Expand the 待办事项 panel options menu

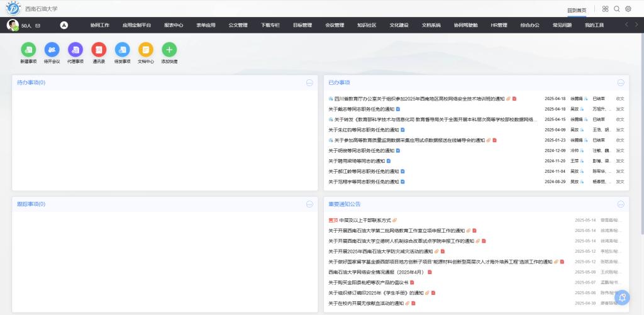tap(309, 82)
